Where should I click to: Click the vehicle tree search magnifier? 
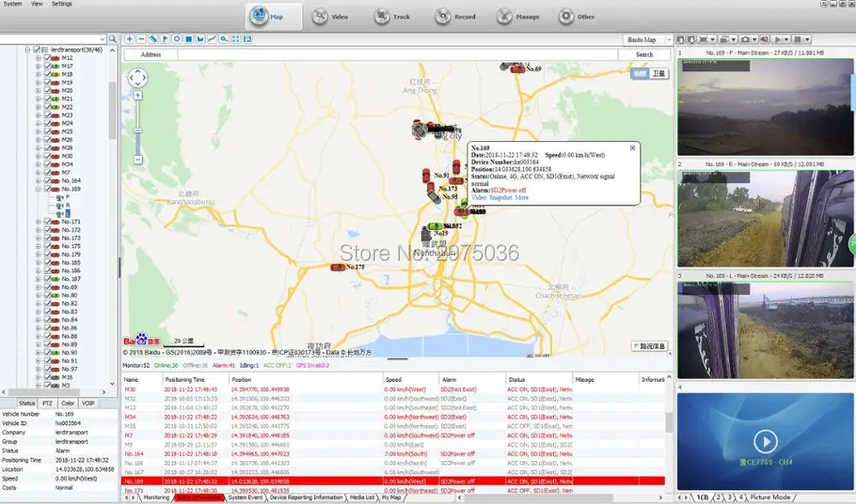coord(112,39)
